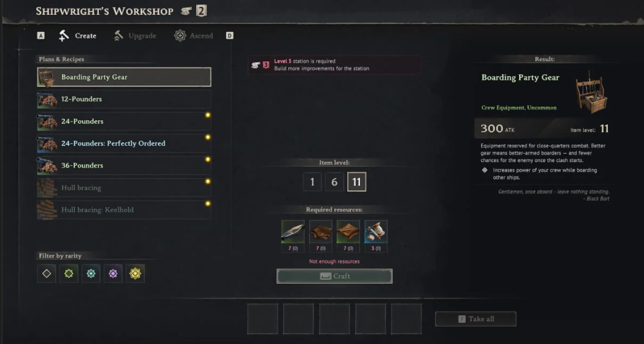Toggle the blue rare rarity filter

pos(91,273)
